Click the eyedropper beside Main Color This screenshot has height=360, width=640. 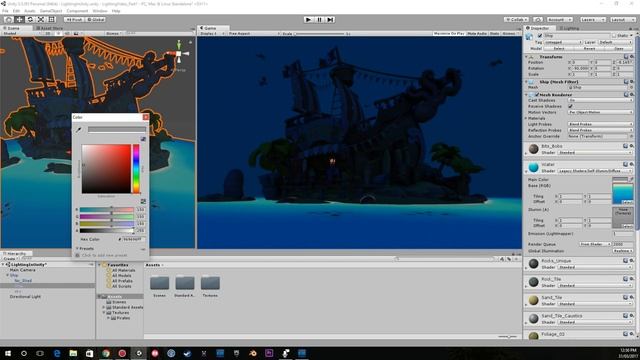[631, 179]
